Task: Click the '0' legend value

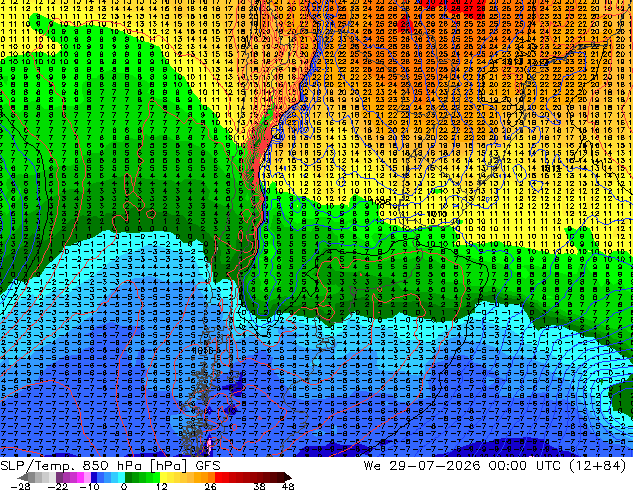Action: [124, 486]
